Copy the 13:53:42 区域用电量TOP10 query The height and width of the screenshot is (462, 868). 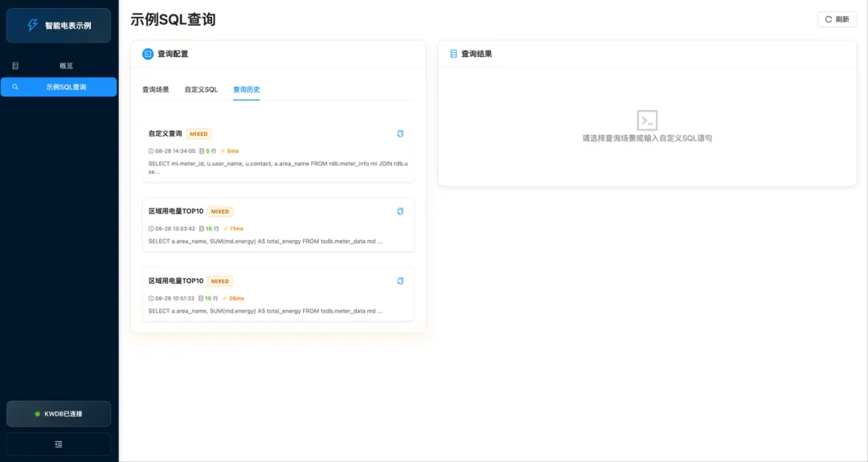(x=400, y=211)
